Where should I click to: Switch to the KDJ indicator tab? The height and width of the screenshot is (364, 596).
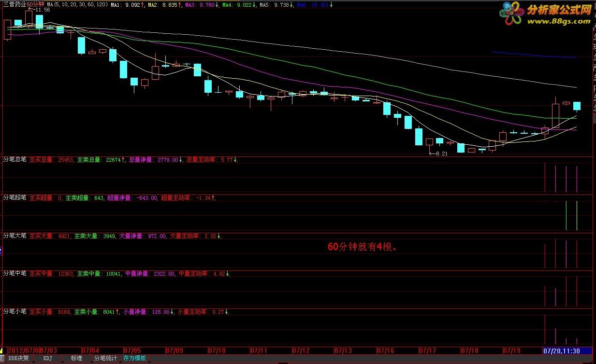point(47,359)
